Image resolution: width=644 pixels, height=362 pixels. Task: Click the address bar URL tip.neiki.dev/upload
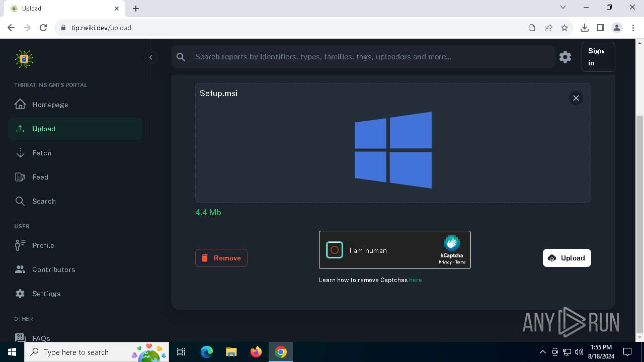click(101, 28)
